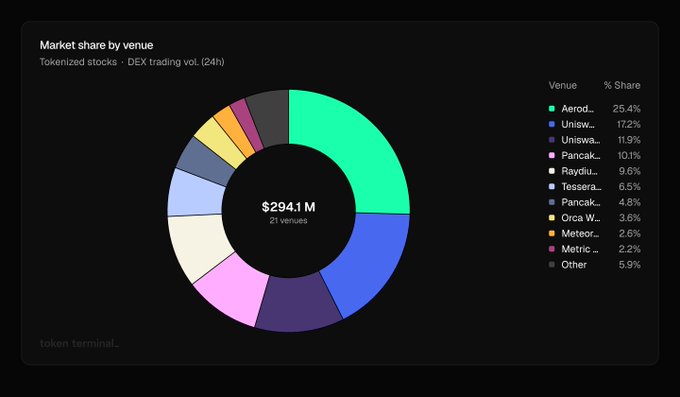Click the magenta Metric ... legend swatch
680x397 pixels.
click(552, 249)
